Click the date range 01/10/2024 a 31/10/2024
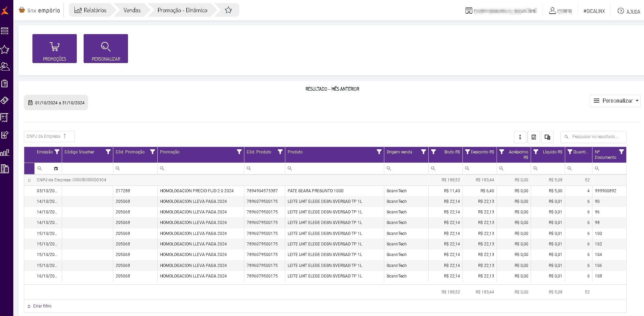This screenshot has width=644, height=316. [x=56, y=103]
